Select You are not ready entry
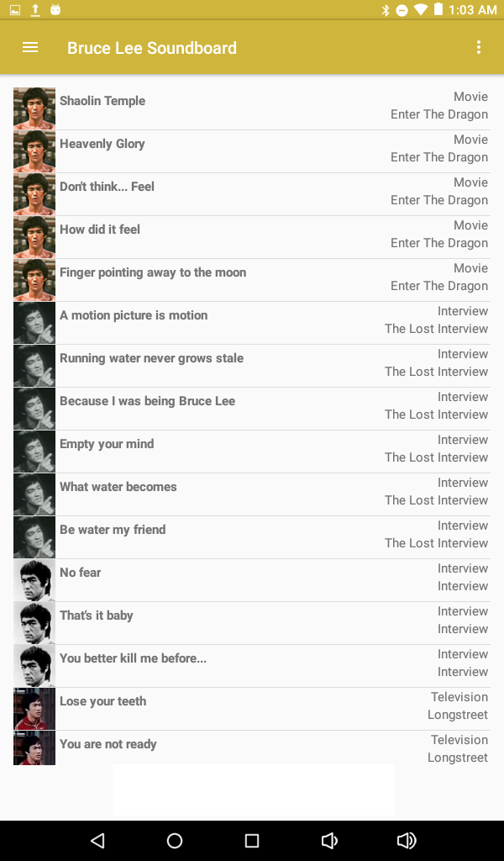504x861 pixels. pyautogui.click(x=252, y=747)
